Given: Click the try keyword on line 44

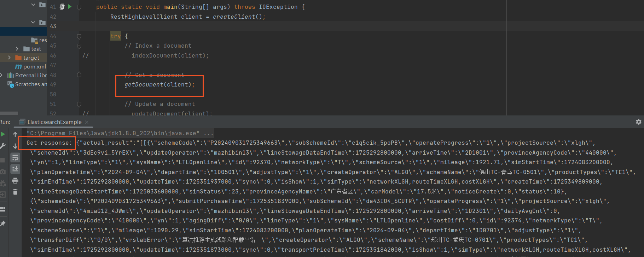Looking at the screenshot, I should coord(116,36).
